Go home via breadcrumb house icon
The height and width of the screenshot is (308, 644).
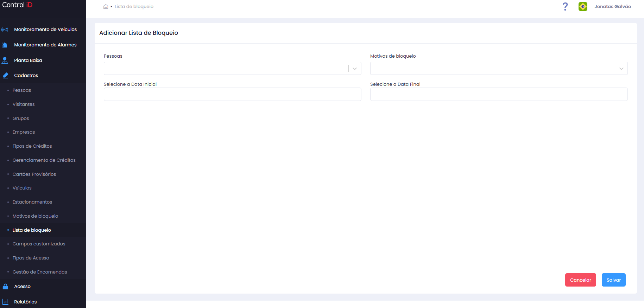point(106,7)
